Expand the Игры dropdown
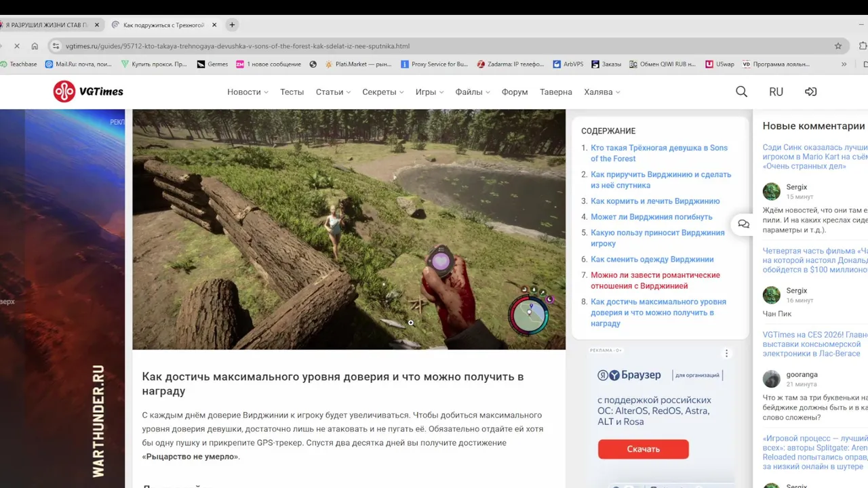The height and width of the screenshot is (488, 868). click(x=429, y=91)
